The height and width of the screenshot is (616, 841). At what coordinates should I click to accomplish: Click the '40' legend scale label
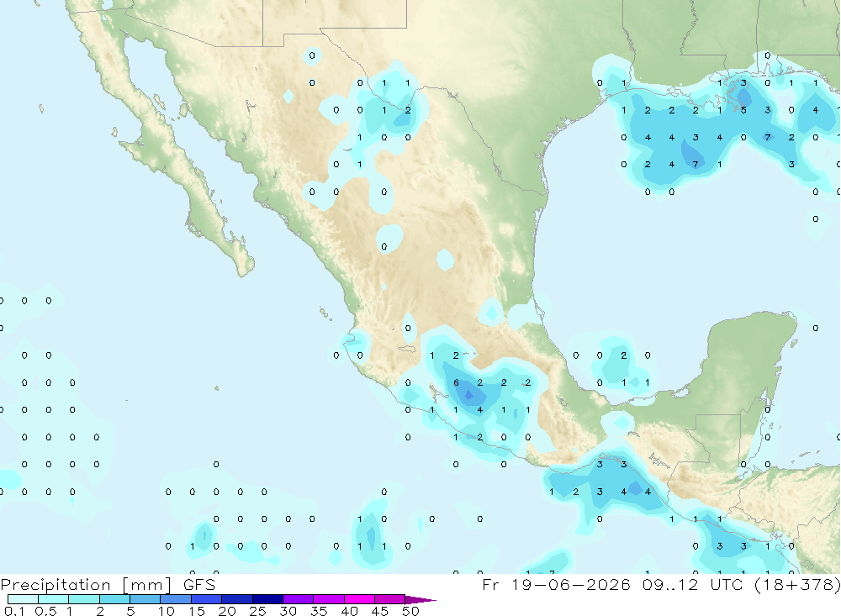(x=349, y=611)
